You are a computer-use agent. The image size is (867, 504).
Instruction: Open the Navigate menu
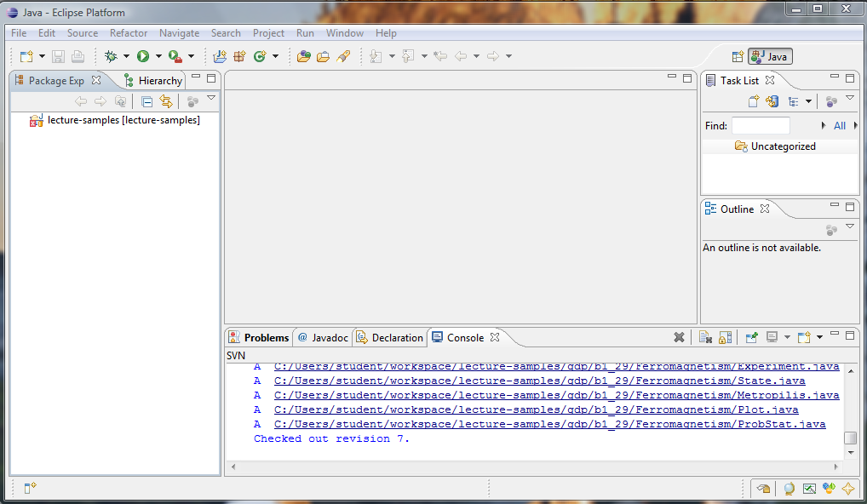coord(179,33)
